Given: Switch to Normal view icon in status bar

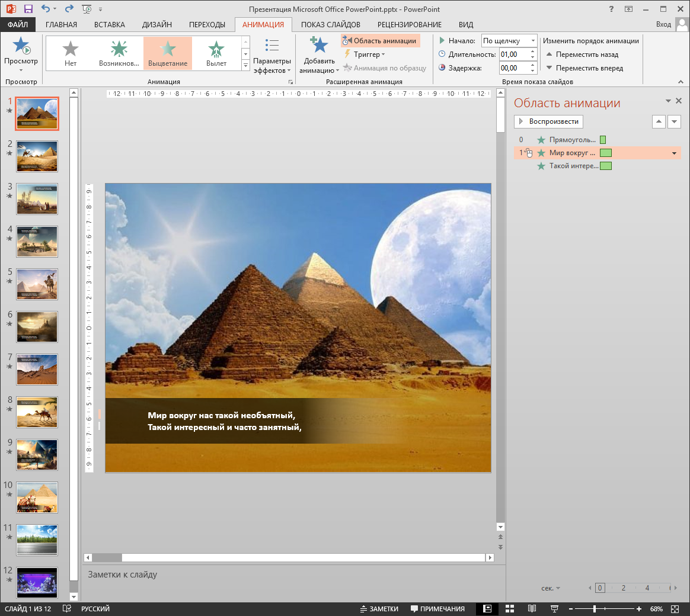Looking at the screenshot, I should [487, 609].
